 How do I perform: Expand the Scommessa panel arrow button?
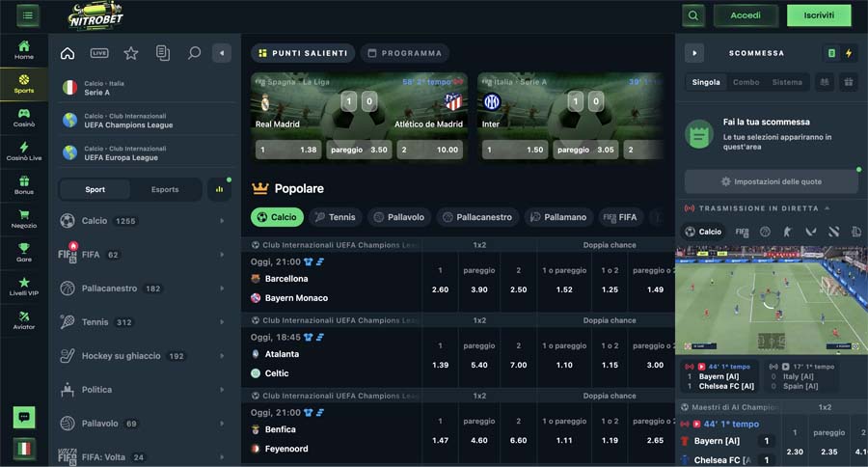tap(694, 53)
